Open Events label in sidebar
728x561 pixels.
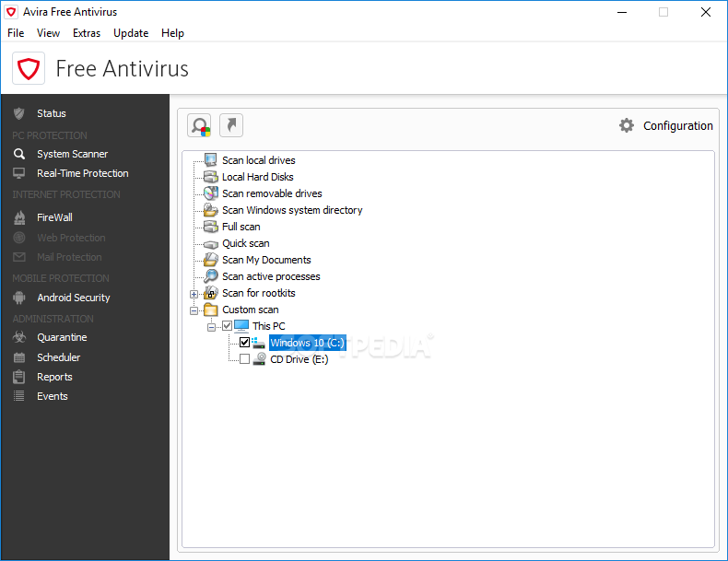(53, 396)
